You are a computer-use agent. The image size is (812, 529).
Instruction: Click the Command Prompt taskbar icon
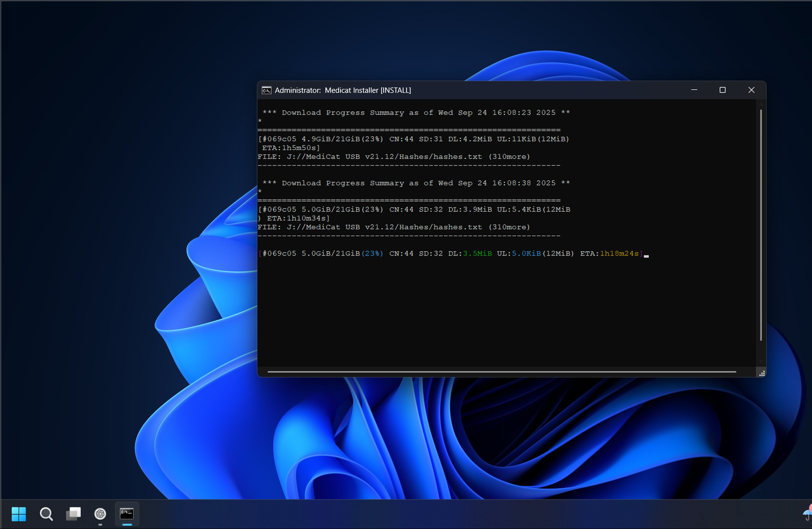127,514
